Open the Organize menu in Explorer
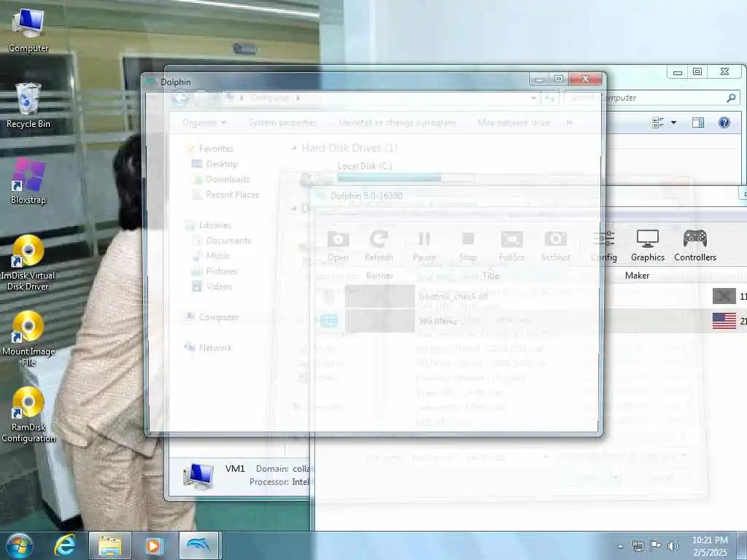This screenshot has width=747, height=560. (x=204, y=122)
